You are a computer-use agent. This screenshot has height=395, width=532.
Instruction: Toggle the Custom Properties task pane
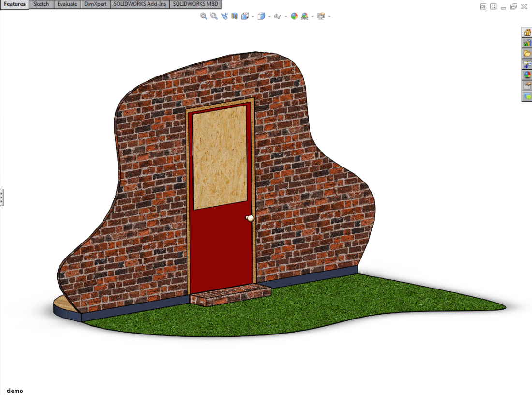tap(527, 86)
